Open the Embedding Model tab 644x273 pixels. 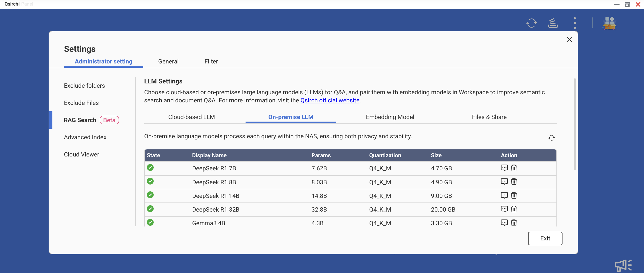(x=390, y=117)
